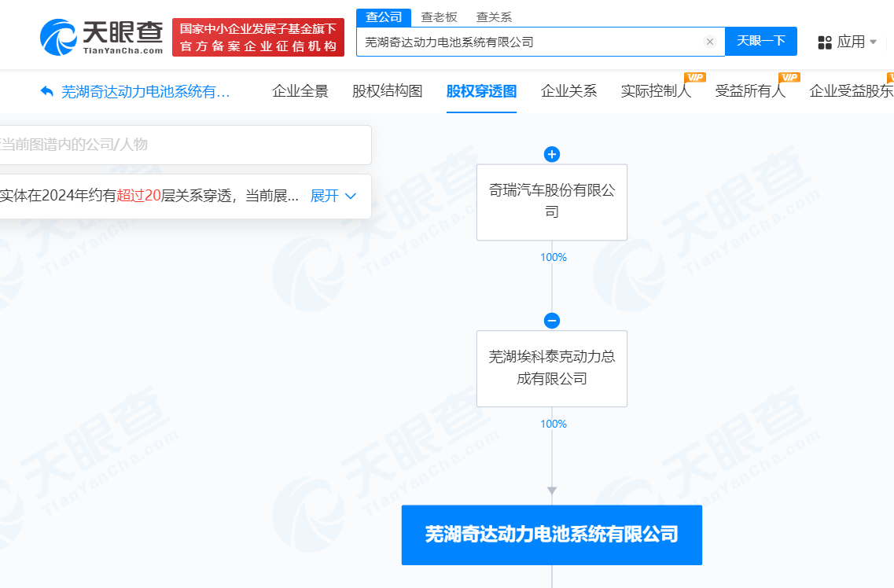The image size is (894, 588).
Task: Toggle the minus expander to hide 芜湖埃科泰克's subsidiary
Action: 551,321
